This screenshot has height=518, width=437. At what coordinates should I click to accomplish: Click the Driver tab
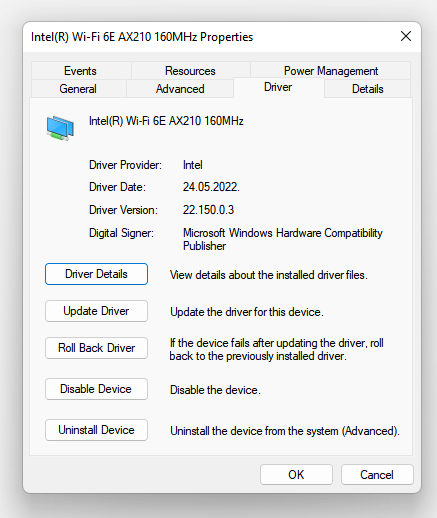tap(278, 87)
